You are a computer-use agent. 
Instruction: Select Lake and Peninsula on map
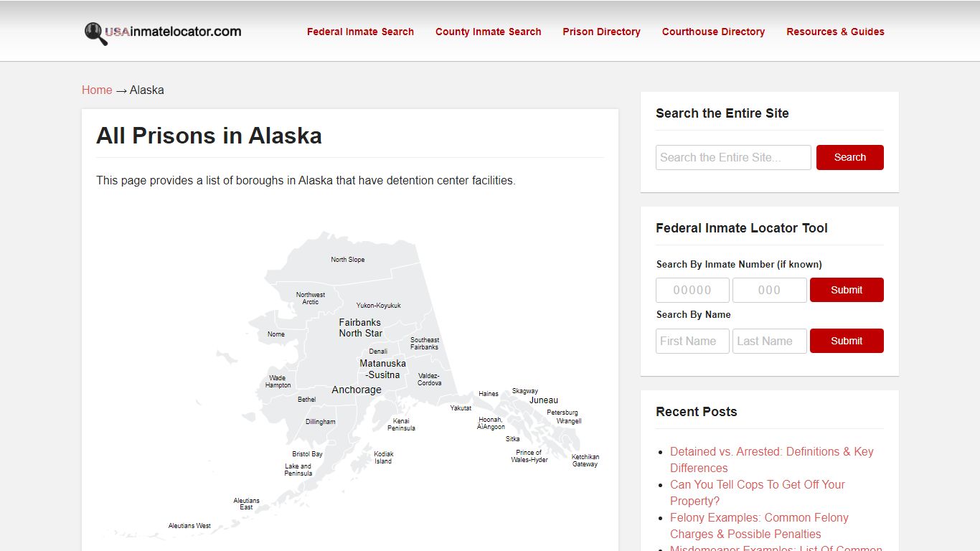298,470
